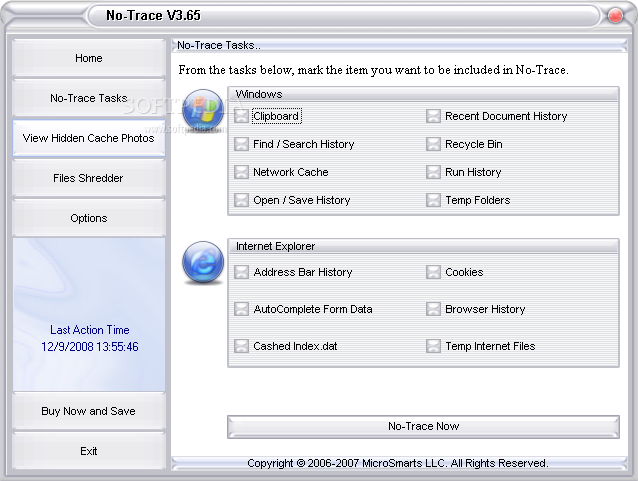Click the MicroSmarts copyright text

click(398, 463)
